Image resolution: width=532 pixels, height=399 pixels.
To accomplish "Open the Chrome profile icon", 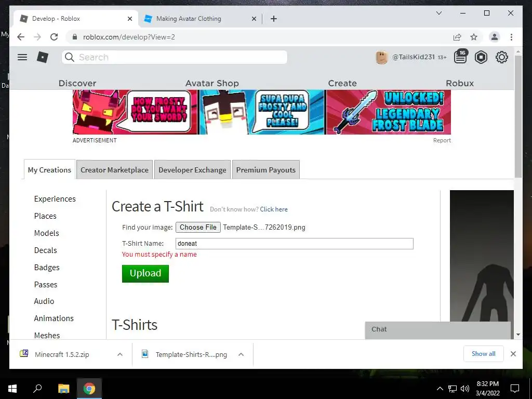I will pos(495,37).
